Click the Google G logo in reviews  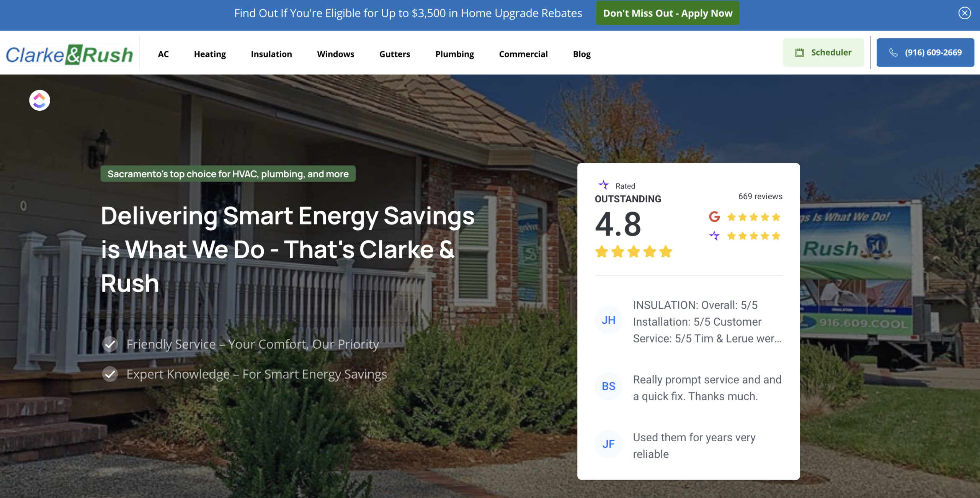point(714,217)
